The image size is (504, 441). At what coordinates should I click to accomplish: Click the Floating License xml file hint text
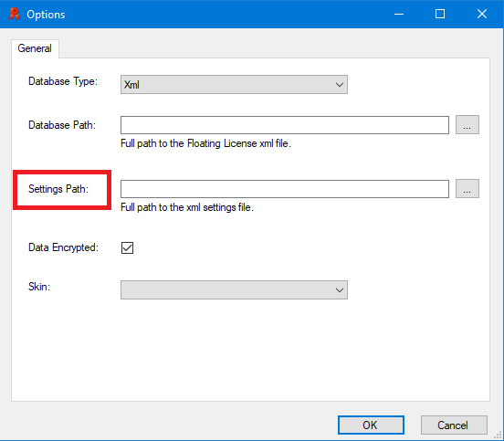[205, 143]
